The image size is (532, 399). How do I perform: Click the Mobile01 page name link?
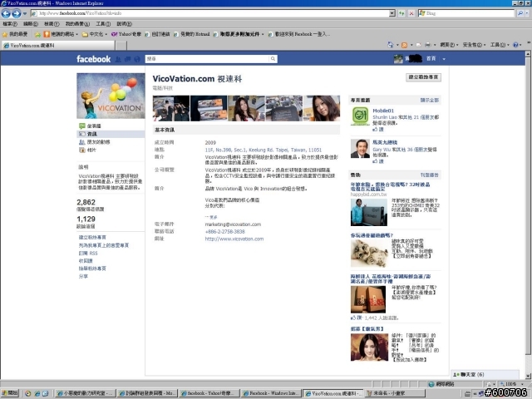(383, 111)
